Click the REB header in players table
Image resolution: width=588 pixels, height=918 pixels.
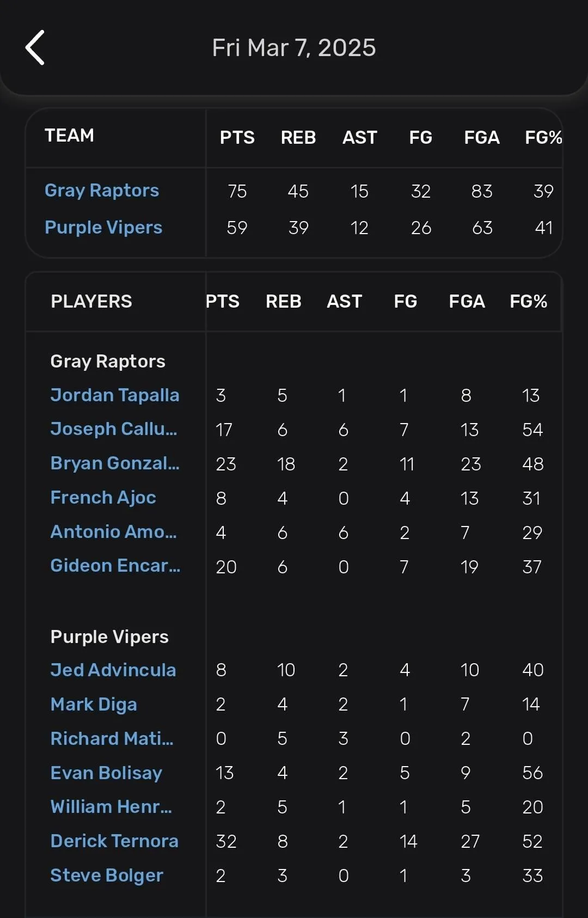click(284, 302)
